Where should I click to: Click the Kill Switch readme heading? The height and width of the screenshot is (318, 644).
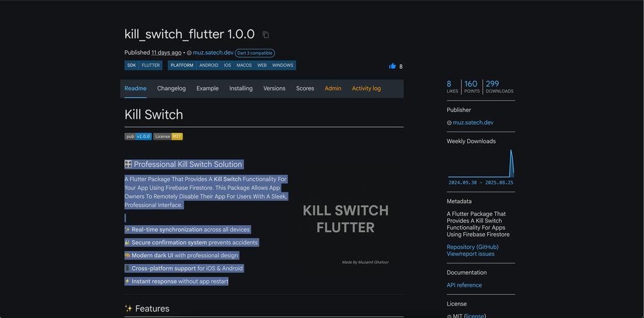[154, 115]
